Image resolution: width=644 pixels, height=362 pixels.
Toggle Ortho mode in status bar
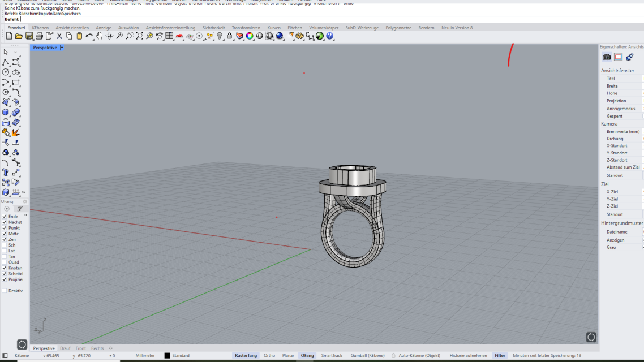coord(269,356)
